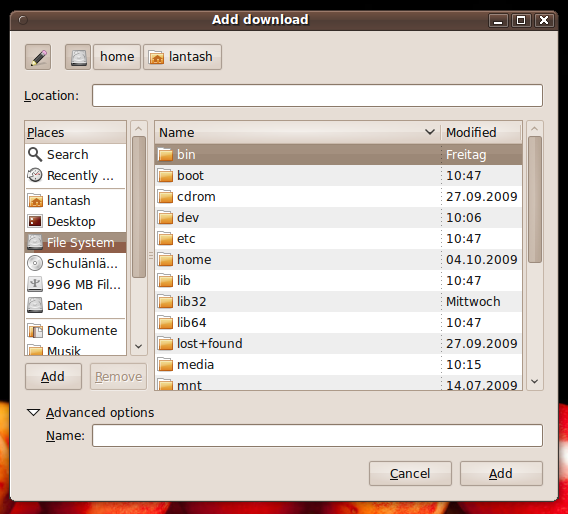This screenshot has height=514, width=568.
Task: Click the home path breadcrumb button
Action: tap(117, 57)
